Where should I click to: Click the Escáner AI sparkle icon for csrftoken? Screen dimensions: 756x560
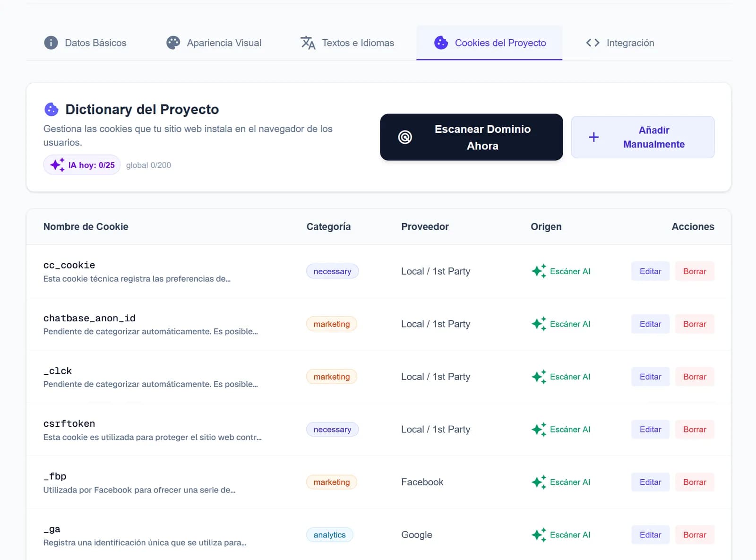tap(539, 430)
